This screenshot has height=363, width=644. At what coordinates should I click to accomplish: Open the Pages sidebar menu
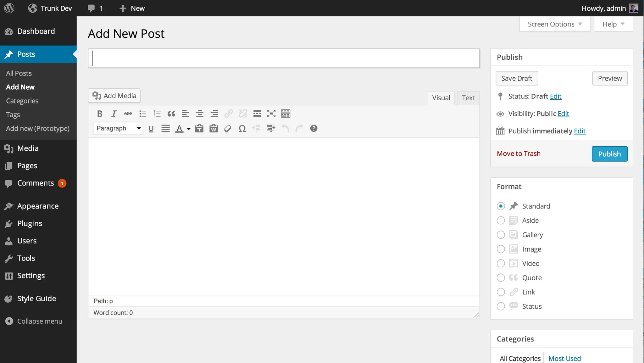click(38, 165)
